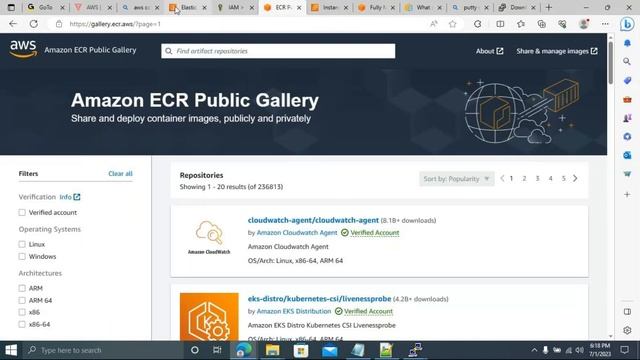Viewport: 640px width, 360px height.
Task: Check the Linux operating system filter
Action: [x=22, y=244]
